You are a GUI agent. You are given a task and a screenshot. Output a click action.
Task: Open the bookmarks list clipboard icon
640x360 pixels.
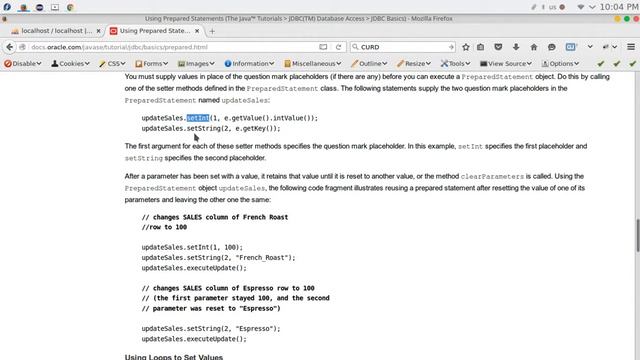pyautogui.click(x=481, y=47)
